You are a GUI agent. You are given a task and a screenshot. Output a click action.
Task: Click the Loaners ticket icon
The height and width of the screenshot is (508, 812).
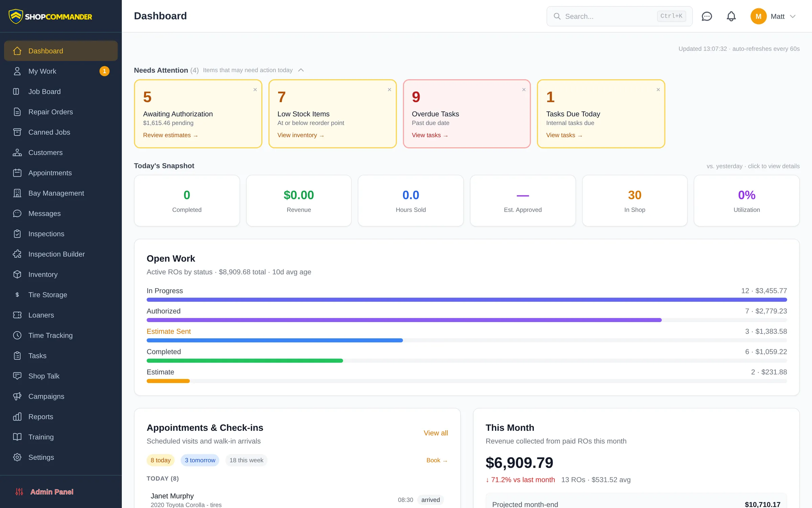pos(17,315)
